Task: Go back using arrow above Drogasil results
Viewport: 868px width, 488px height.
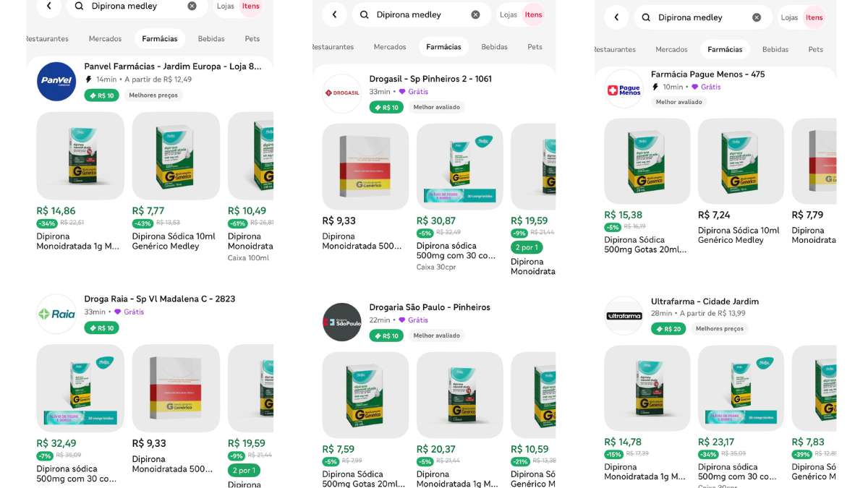Action: point(334,14)
